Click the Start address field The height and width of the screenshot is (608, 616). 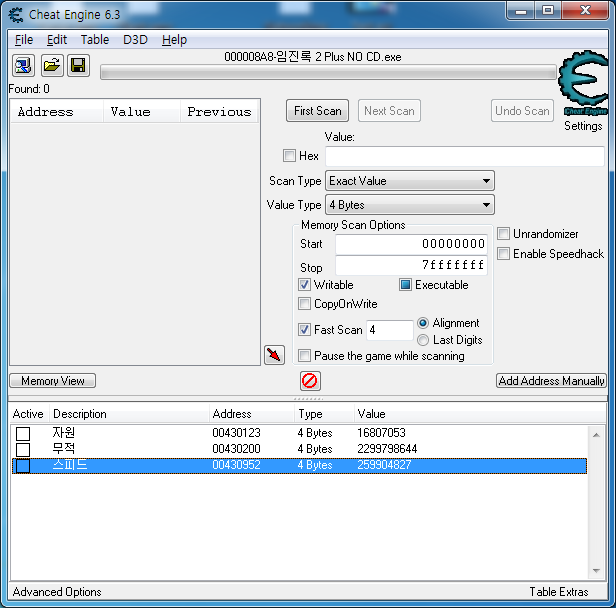411,244
